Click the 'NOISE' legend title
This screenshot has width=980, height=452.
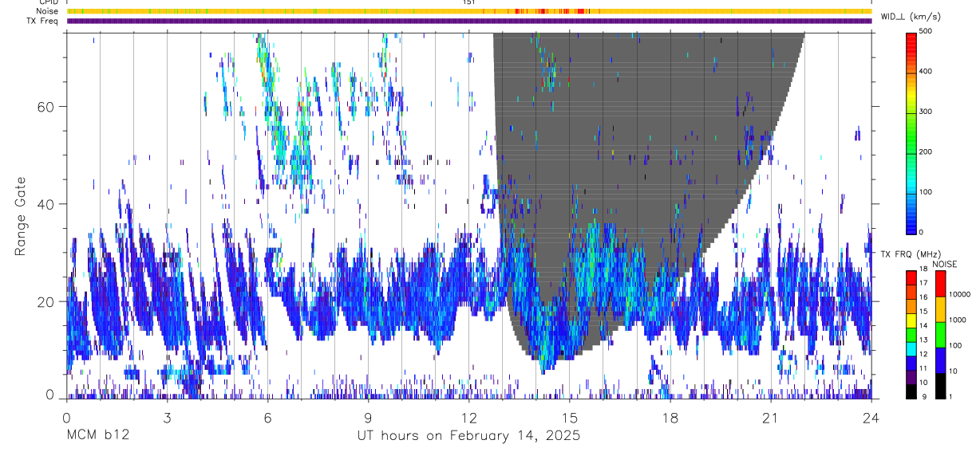tap(943, 264)
